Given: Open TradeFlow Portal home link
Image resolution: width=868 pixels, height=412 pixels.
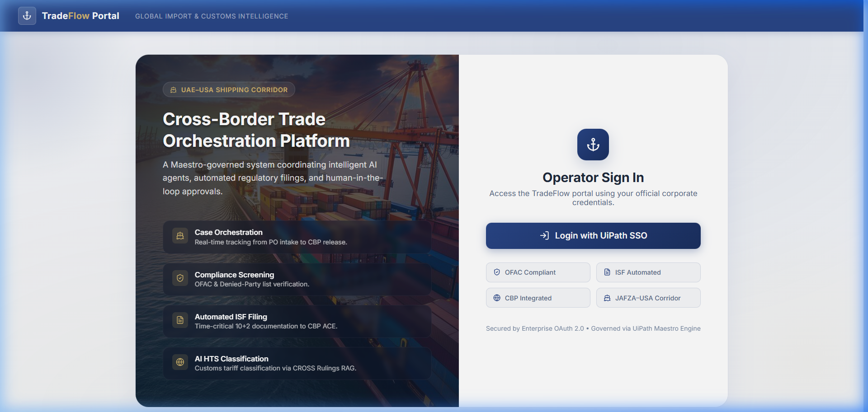Looking at the screenshot, I should click(x=80, y=16).
